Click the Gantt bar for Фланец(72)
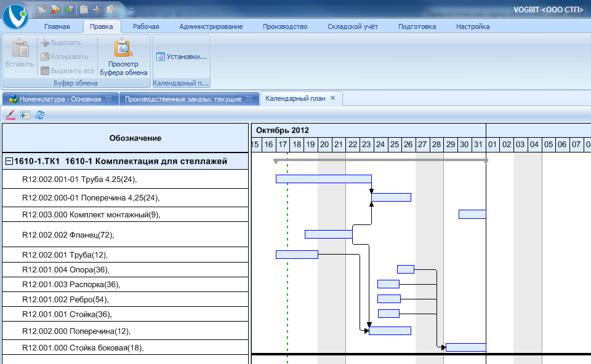Screen dimensions: 591x364 (329, 234)
